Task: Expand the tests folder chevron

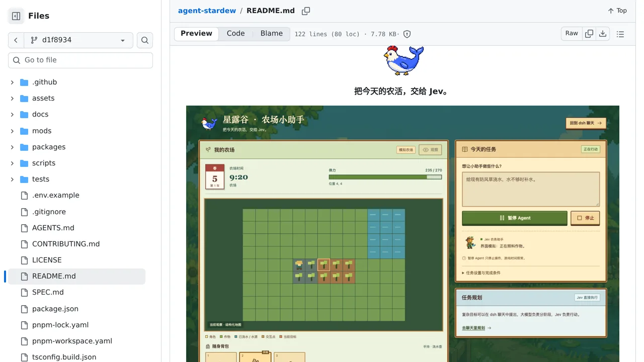Action: (12, 179)
